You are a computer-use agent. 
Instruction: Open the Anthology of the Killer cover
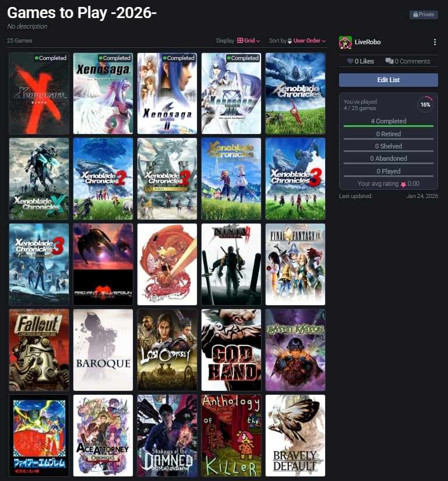tap(231, 436)
